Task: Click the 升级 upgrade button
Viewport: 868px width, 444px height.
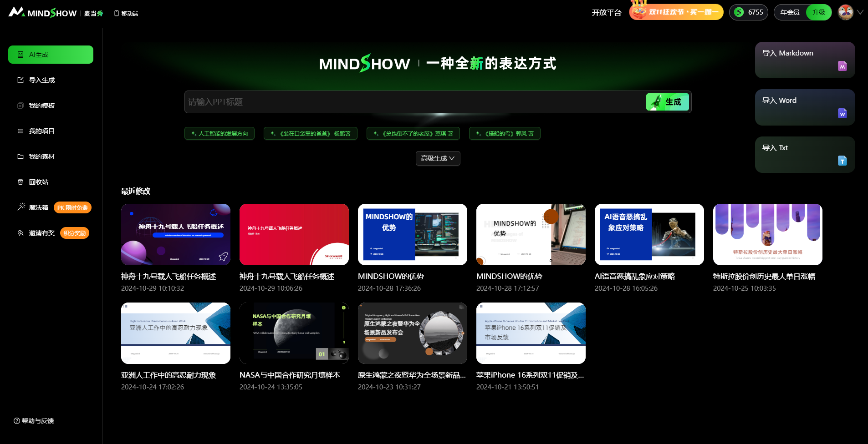Action: (x=818, y=12)
